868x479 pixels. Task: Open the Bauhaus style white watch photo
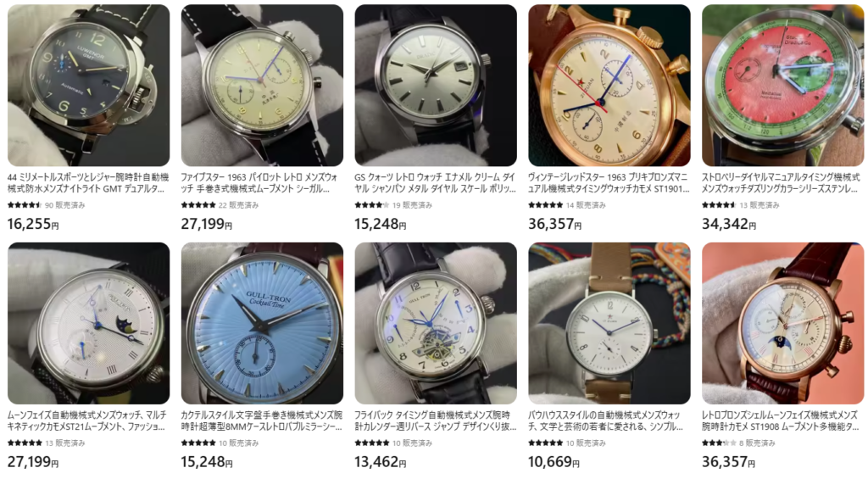pyautogui.click(x=609, y=323)
